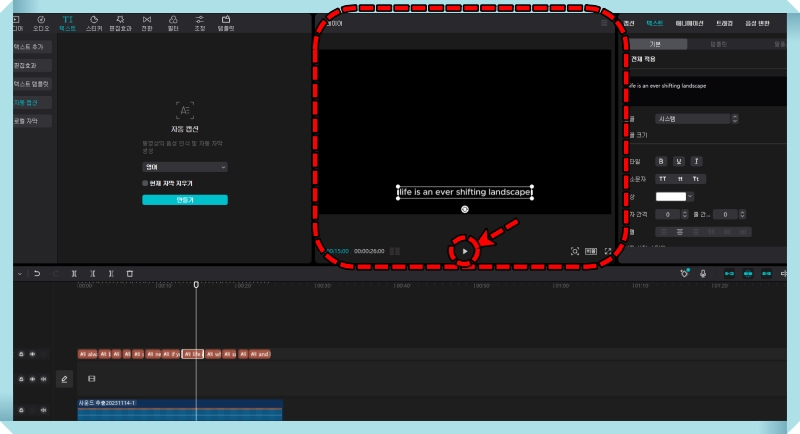
Task: Tick the 현재 자막 지우기 checkbox
Action: [145, 183]
